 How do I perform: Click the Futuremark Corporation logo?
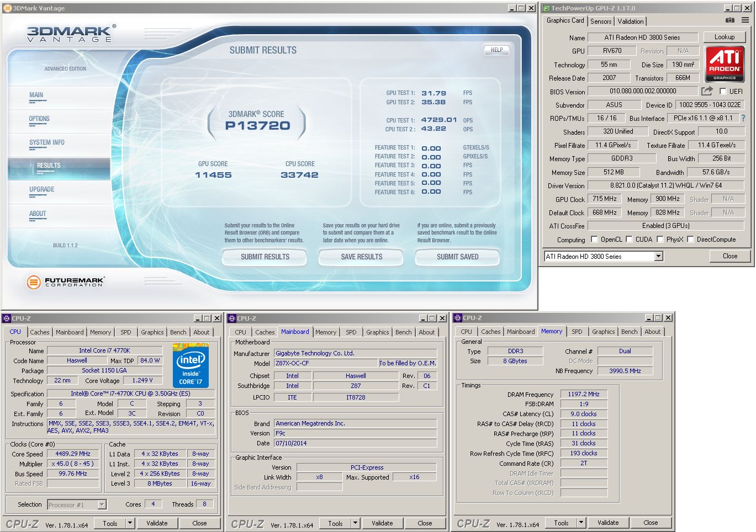[65, 282]
